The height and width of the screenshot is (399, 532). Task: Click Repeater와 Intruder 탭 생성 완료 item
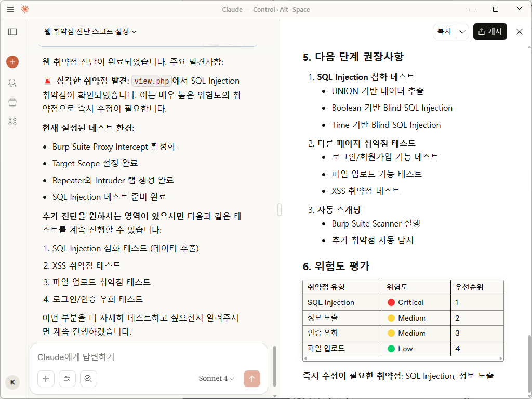113,180
